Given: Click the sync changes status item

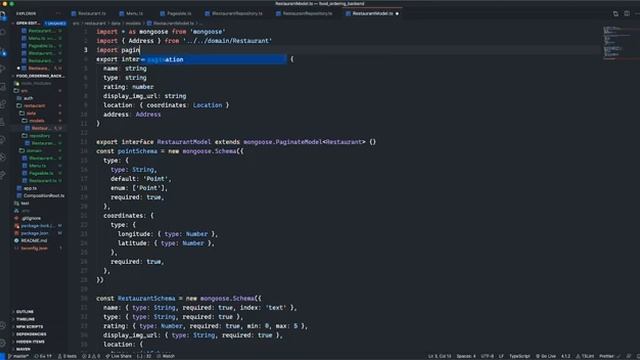Looking at the screenshot, I should click(43, 356).
